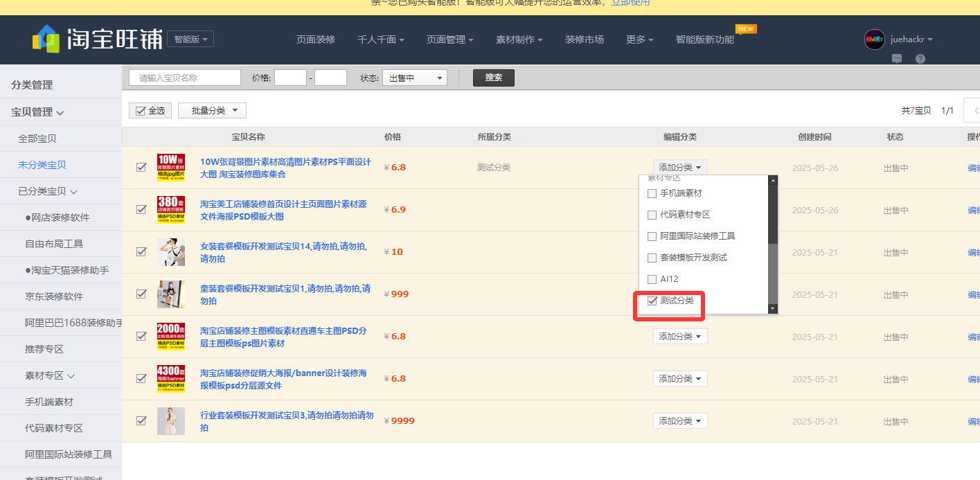The width and height of the screenshot is (980, 480).
Task: Focus the minimum 价格 input box
Action: tap(290, 78)
